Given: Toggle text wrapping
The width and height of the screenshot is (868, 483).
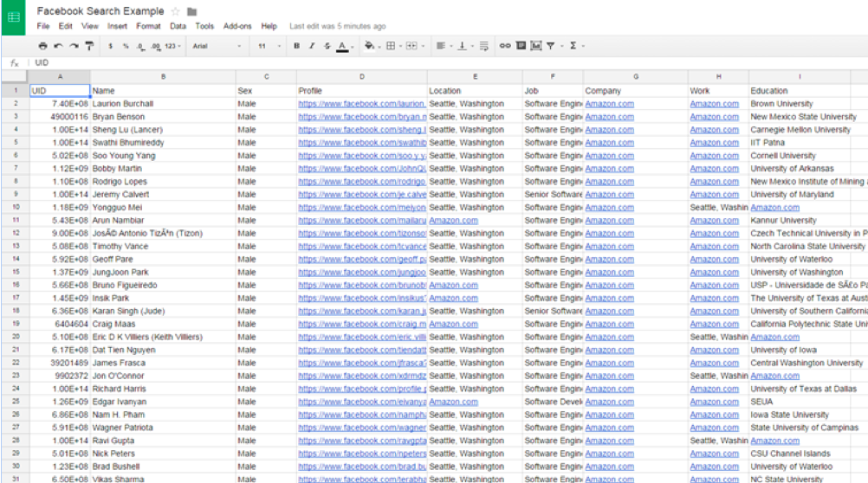Looking at the screenshot, I should [x=484, y=46].
